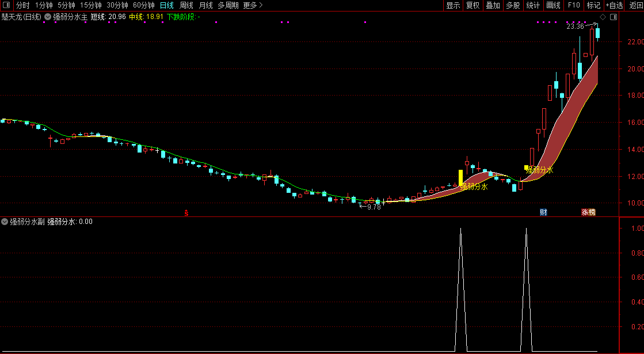Click the diamond icon above the chart
The image size is (644, 354).
(603, 17)
